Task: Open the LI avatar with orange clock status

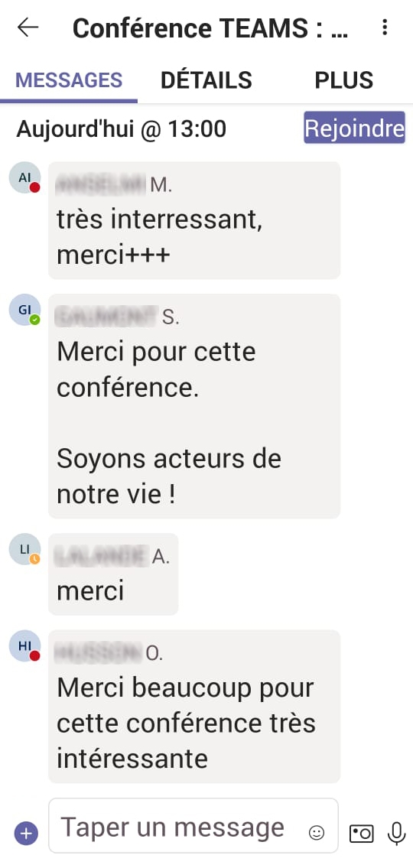Action: point(25,549)
